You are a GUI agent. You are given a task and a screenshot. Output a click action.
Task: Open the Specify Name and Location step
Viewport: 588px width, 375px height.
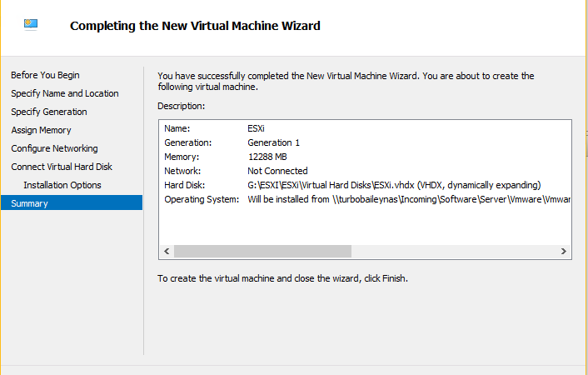(x=65, y=93)
